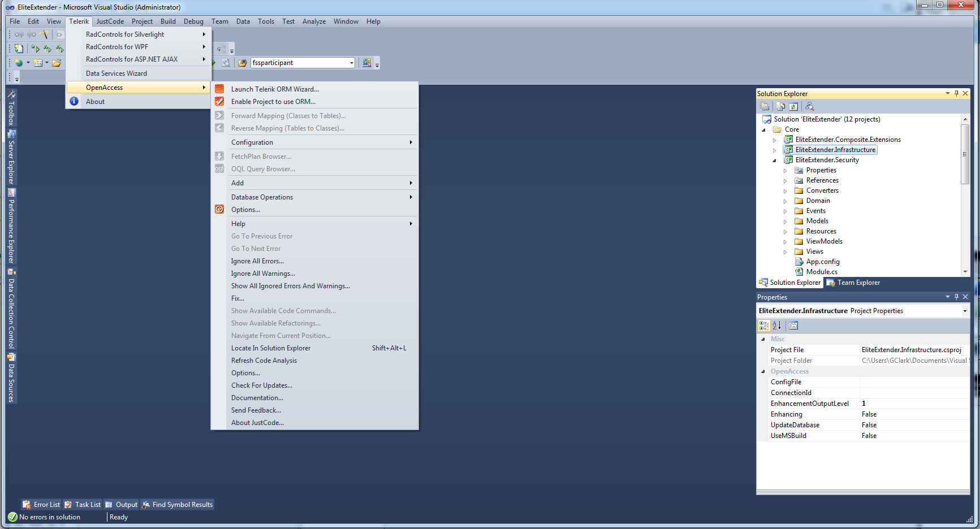Click the blue info icon beside About
980x529 pixels.
coord(74,101)
